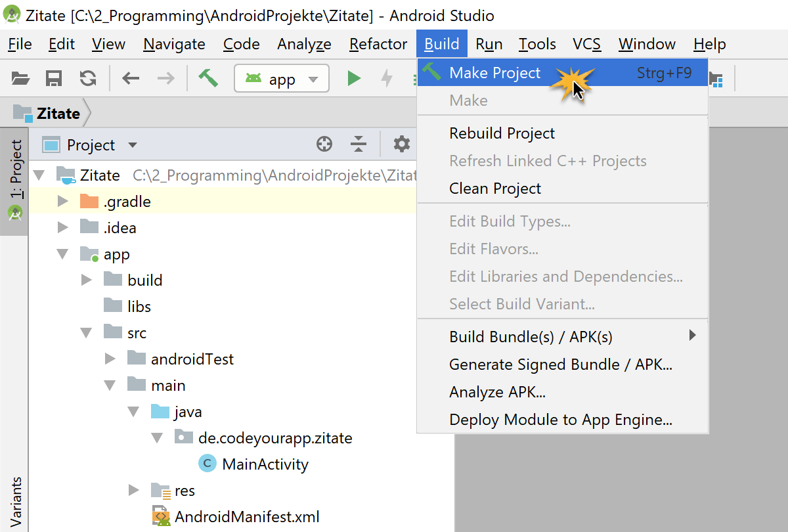788x532 pixels.
Task: Open the Run menu
Action: click(x=489, y=44)
